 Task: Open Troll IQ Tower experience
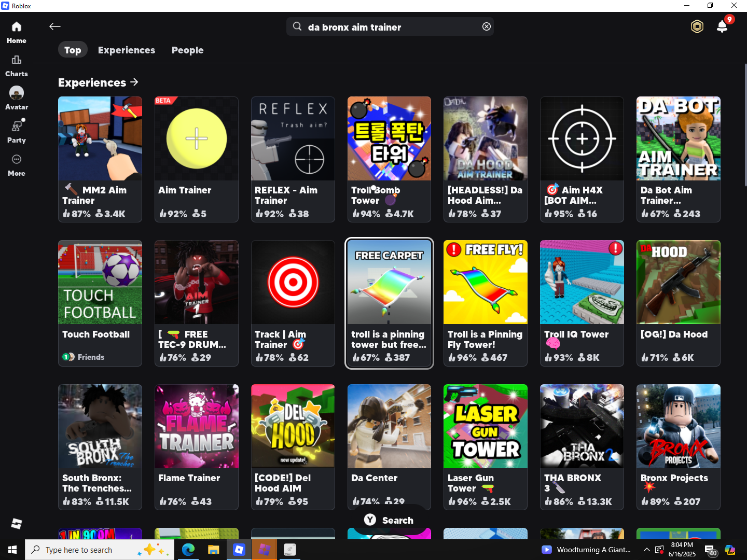click(x=582, y=303)
